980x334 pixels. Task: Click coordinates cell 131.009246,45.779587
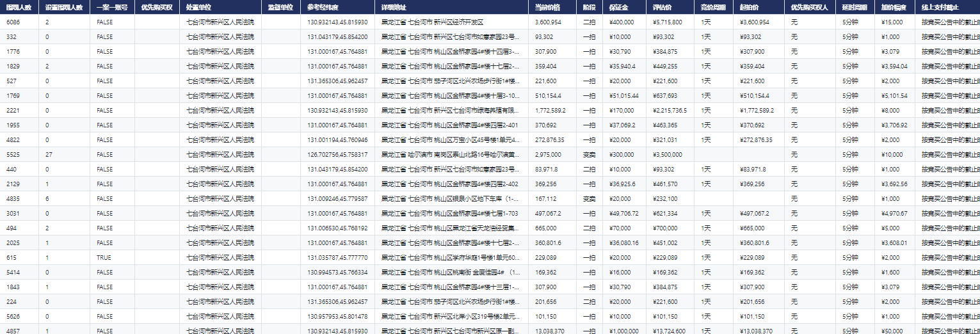coord(337,198)
